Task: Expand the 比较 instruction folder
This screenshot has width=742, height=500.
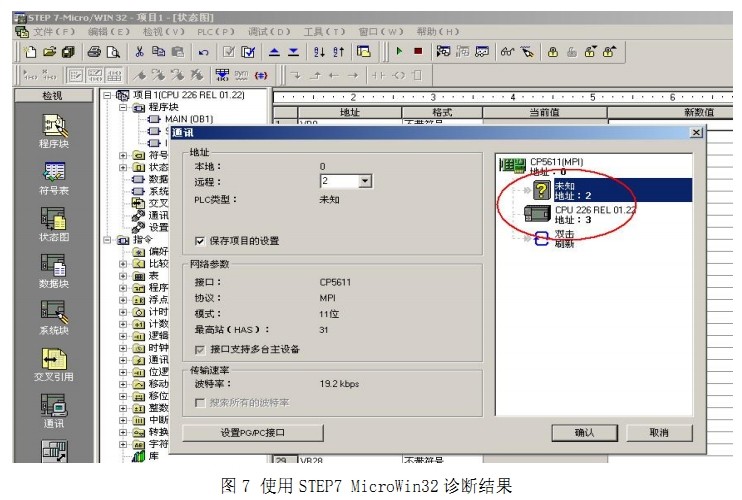Action: click(123, 263)
